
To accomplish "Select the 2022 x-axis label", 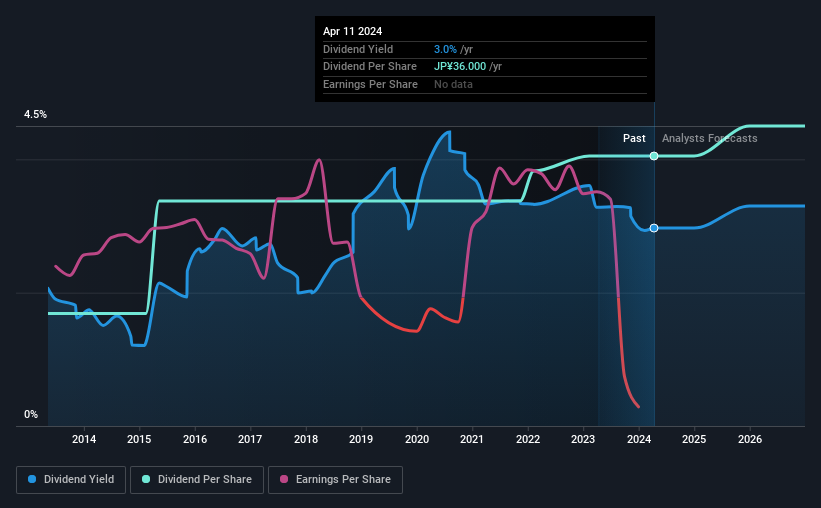I will pyautogui.click(x=528, y=439).
